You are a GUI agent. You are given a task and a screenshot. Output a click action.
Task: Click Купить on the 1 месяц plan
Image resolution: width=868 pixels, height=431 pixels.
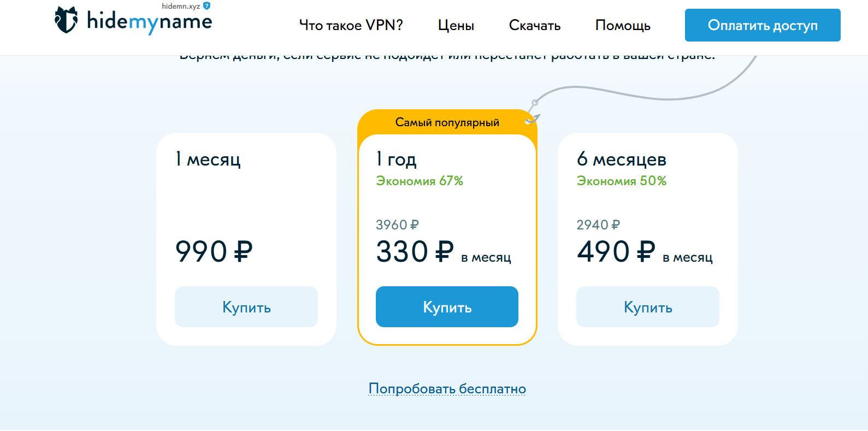(246, 306)
